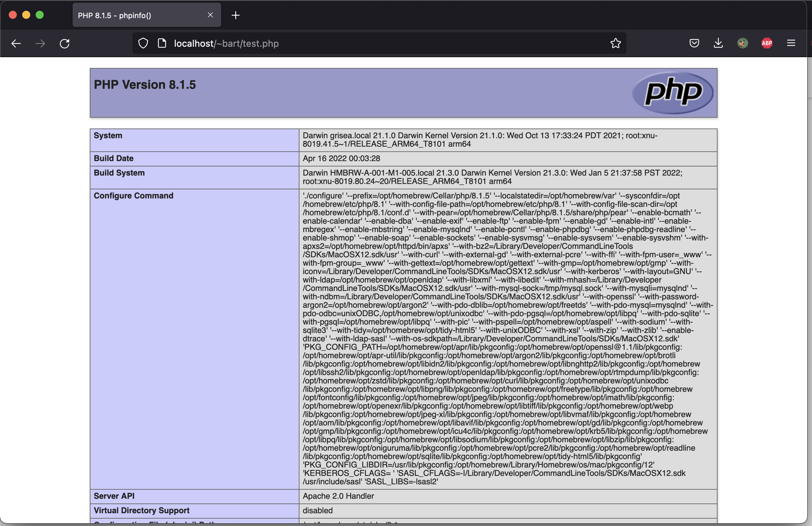This screenshot has width=812, height=526.
Task: Click the PHP logo image
Action: [673, 92]
